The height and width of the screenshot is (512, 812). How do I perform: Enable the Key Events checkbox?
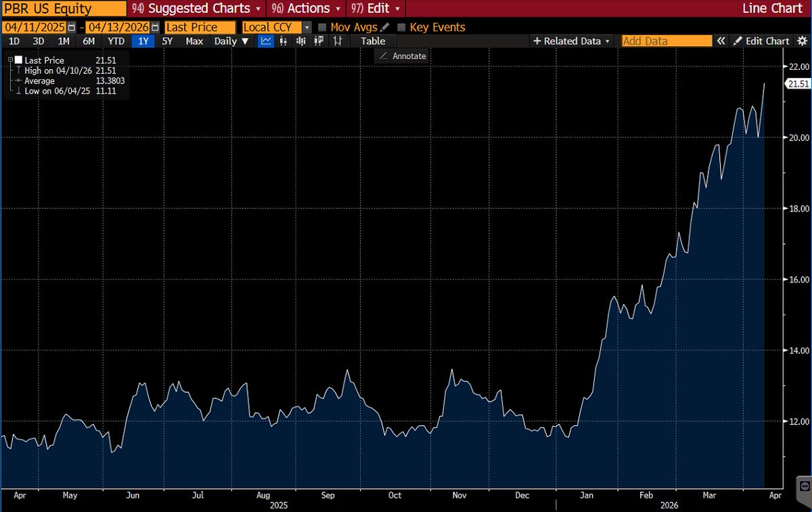point(402,28)
